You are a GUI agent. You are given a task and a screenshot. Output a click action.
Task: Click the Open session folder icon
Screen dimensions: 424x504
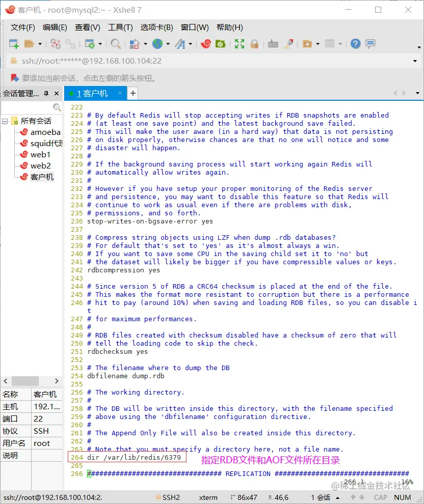click(x=29, y=44)
